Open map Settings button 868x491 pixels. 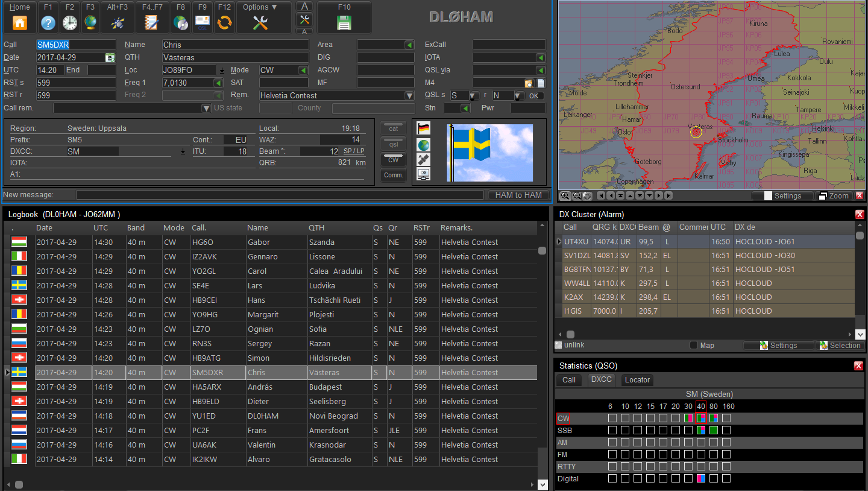pyautogui.click(x=782, y=195)
